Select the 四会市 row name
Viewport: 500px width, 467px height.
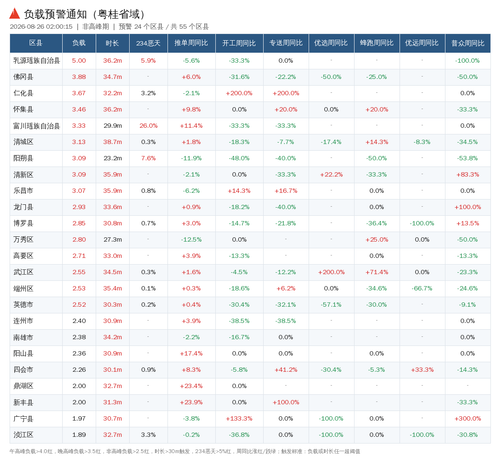click(23, 370)
